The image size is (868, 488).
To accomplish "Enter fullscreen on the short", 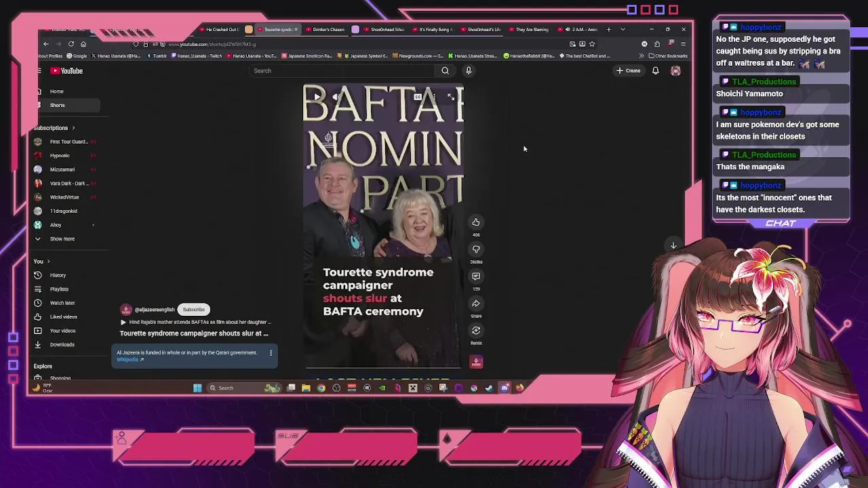I will 451,97.
